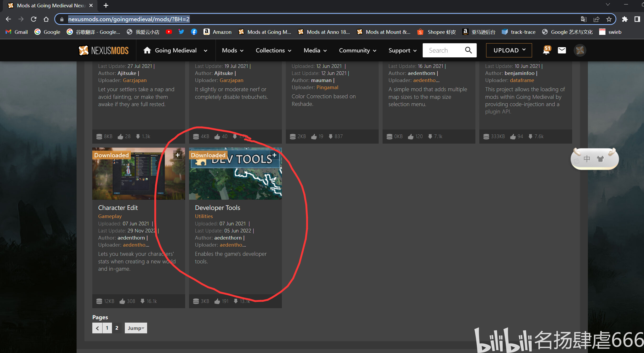Viewport: 644px width, 353px height.
Task: Click the browser reload icon
Action: 34,19
